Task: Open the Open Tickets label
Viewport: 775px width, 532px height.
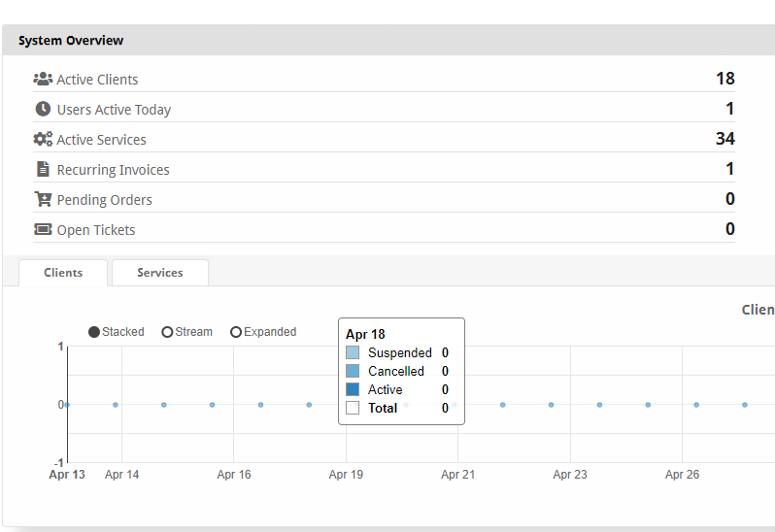Action: tap(96, 230)
